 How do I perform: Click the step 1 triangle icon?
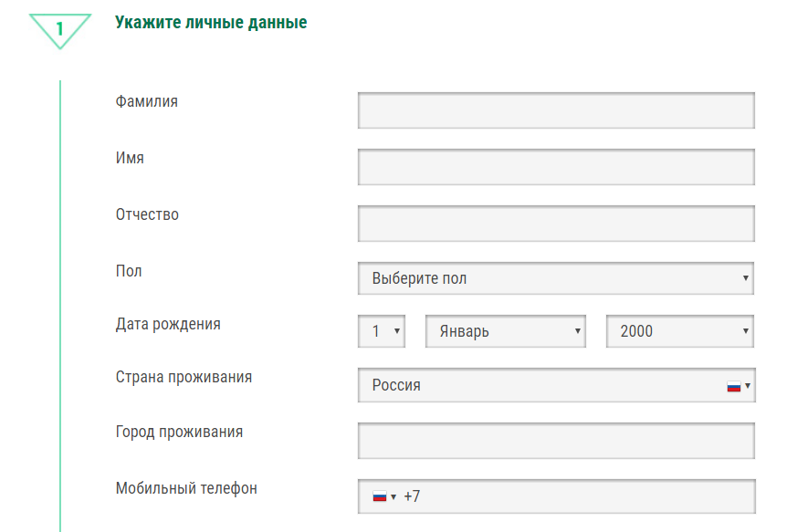point(59,28)
